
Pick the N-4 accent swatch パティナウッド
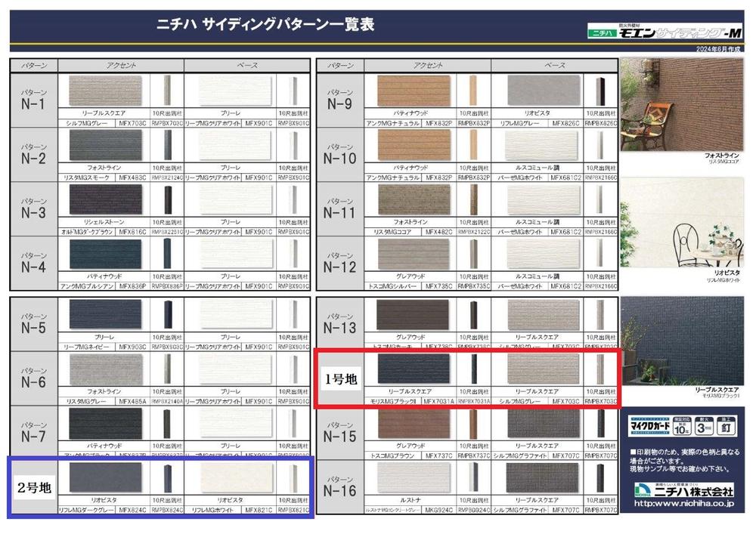tap(106, 254)
